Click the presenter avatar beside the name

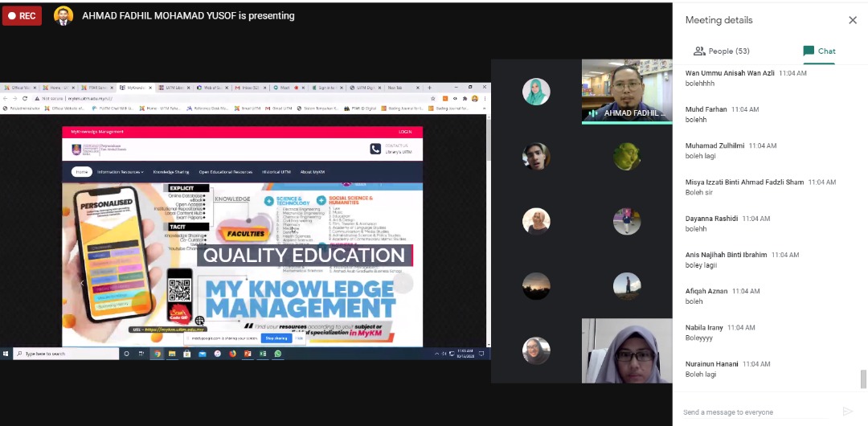63,16
